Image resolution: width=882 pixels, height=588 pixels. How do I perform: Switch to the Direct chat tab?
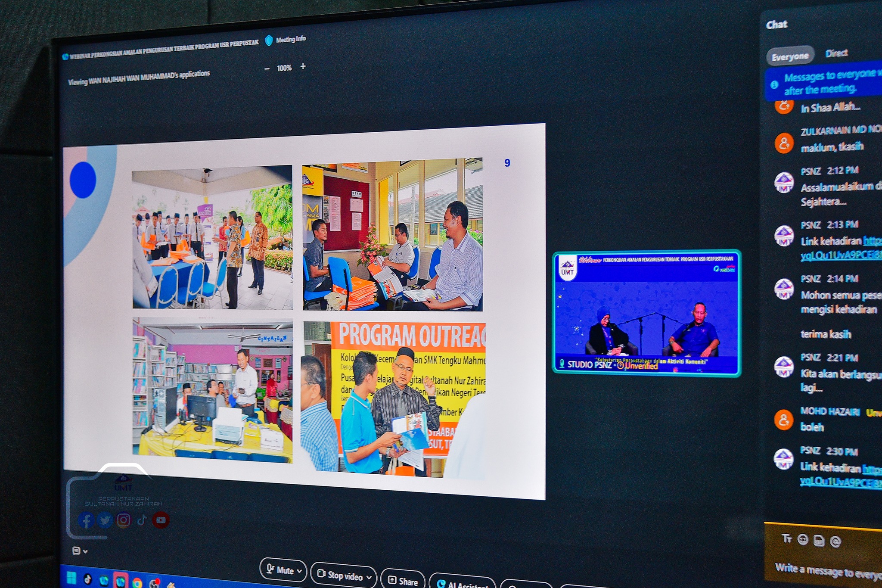tap(836, 53)
